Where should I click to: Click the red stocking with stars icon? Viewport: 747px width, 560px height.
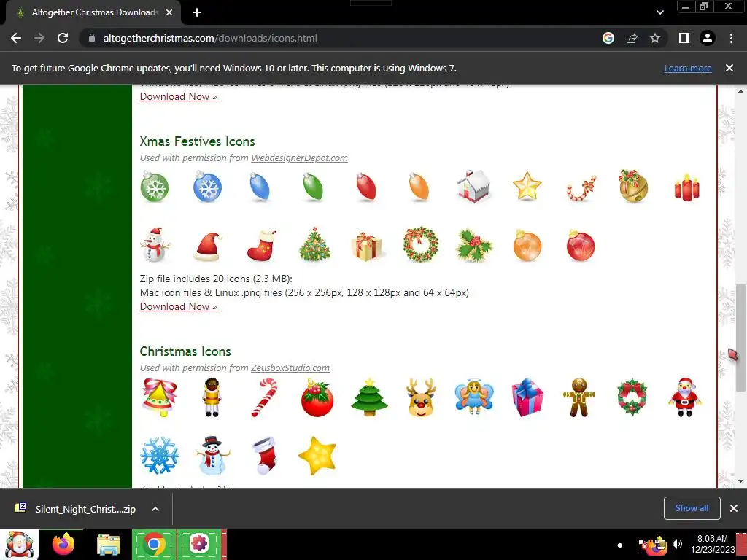click(x=262, y=246)
